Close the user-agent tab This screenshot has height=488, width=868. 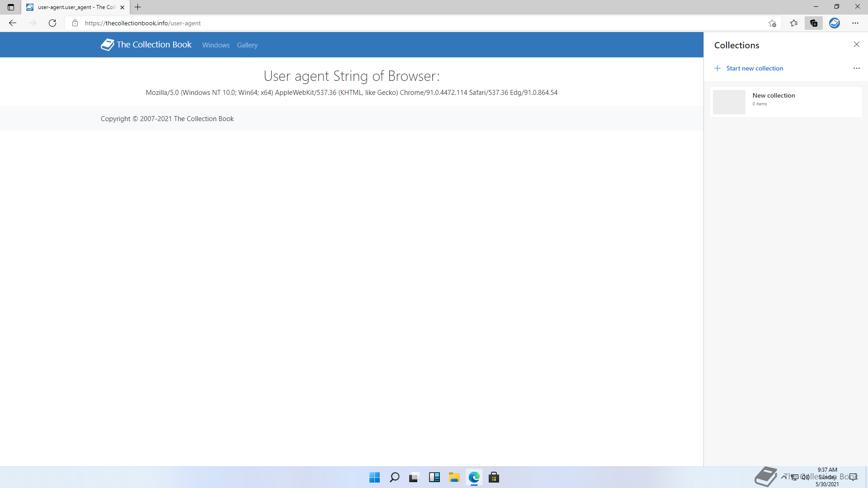pyautogui.click(x=122, y=7)
